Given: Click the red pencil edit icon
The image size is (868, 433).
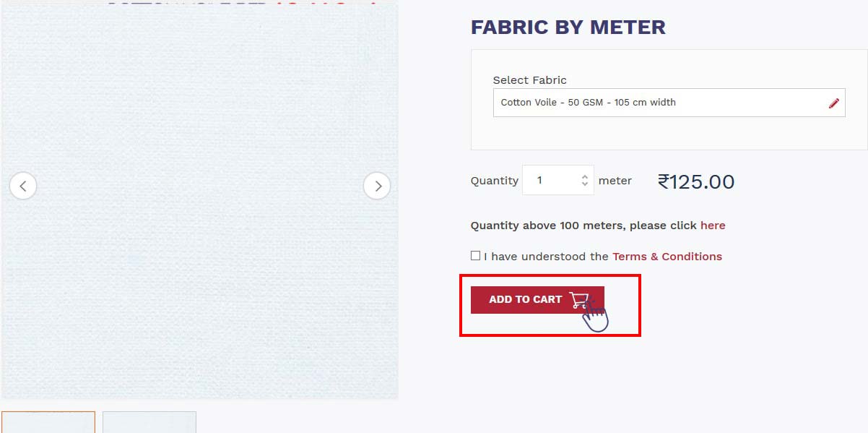Looking at the screenshot, I should tap(834, 103).
